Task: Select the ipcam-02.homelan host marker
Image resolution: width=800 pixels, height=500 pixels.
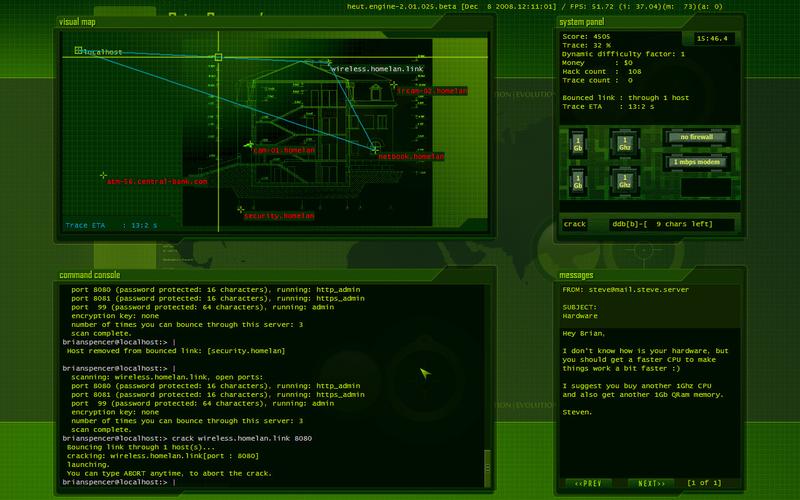Action: (x=393, y=85)
